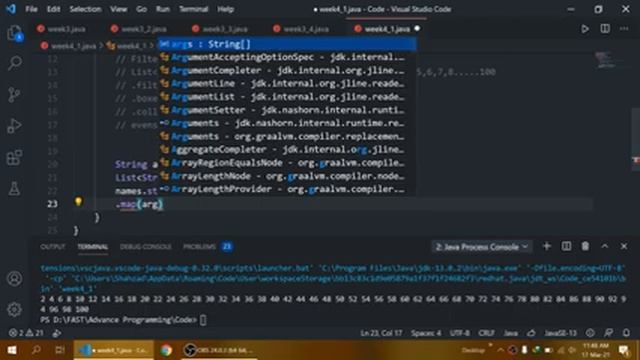640x360 pixels.
Task: Open Windows Start menu
Action: click(11, 350)
